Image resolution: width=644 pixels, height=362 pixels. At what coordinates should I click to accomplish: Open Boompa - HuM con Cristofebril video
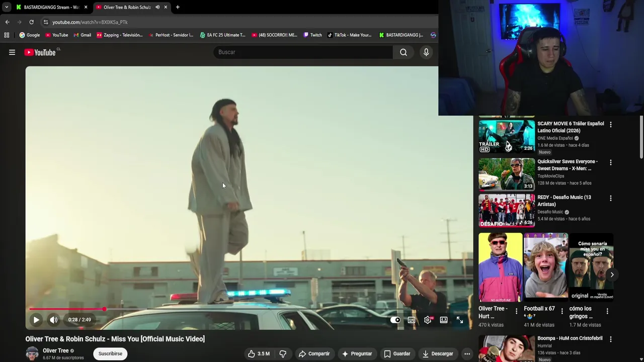tap(570, 338)
